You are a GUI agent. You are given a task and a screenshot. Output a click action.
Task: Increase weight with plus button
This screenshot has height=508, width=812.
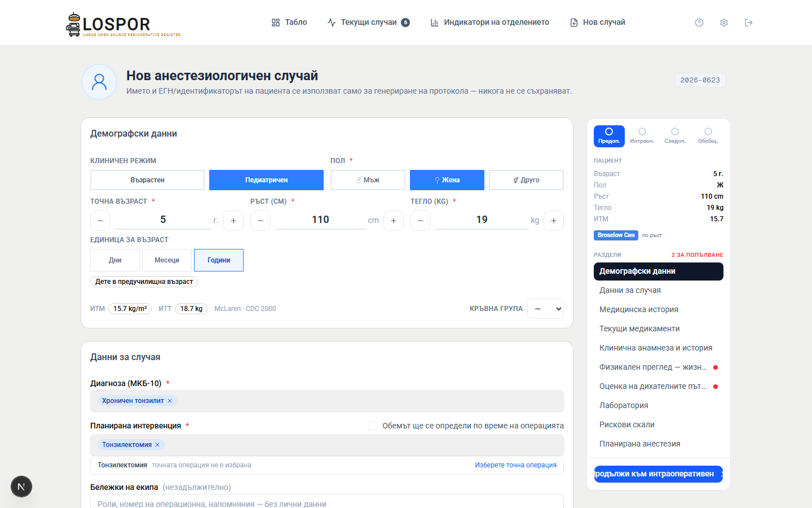click(x=554, y=221)
